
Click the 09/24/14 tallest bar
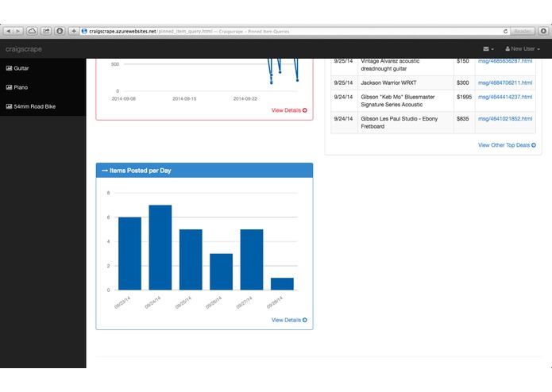[x=160, y=248]
